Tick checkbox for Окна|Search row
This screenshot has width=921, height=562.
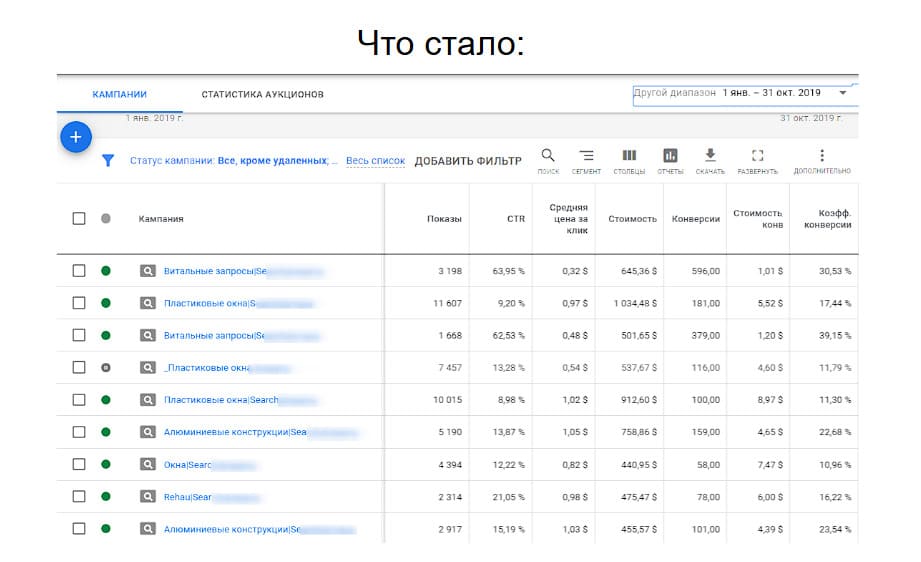79,465
